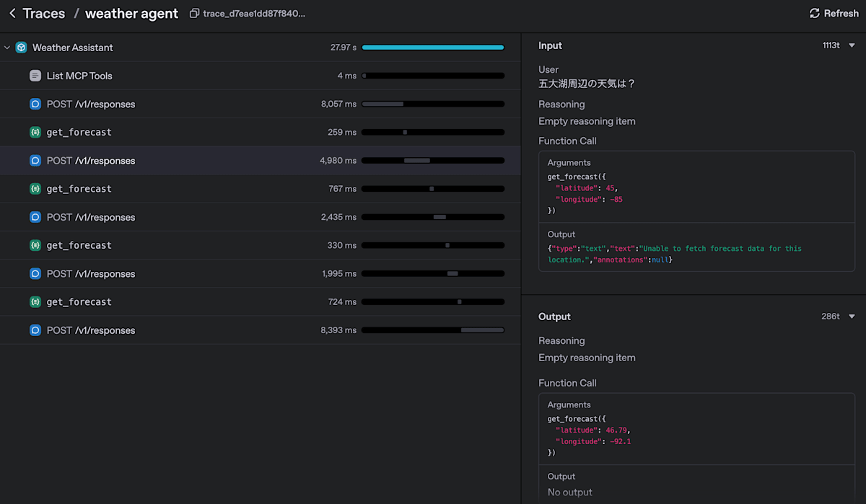Click the function icon of the 724 ms get_forecast
This screenshot has height=504, width=866.
(x=35, y=301)
